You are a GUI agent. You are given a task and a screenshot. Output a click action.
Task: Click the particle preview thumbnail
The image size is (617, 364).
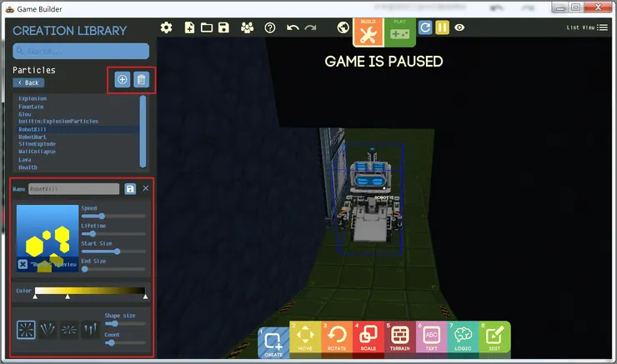point(48,238)
